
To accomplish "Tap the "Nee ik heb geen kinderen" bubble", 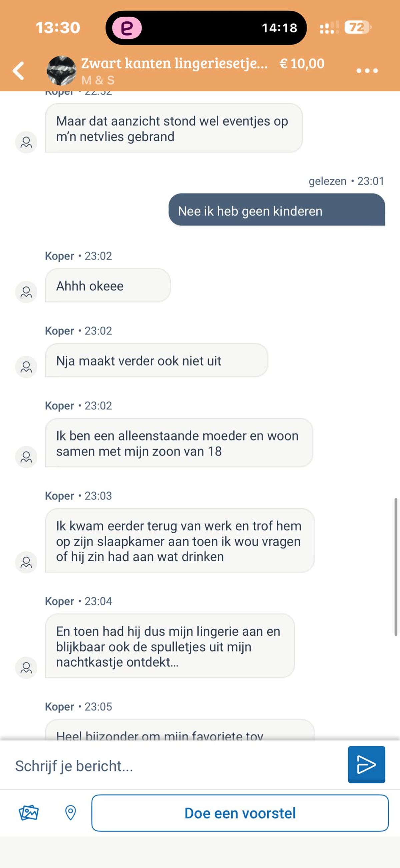I will click(x=277, y=211).
